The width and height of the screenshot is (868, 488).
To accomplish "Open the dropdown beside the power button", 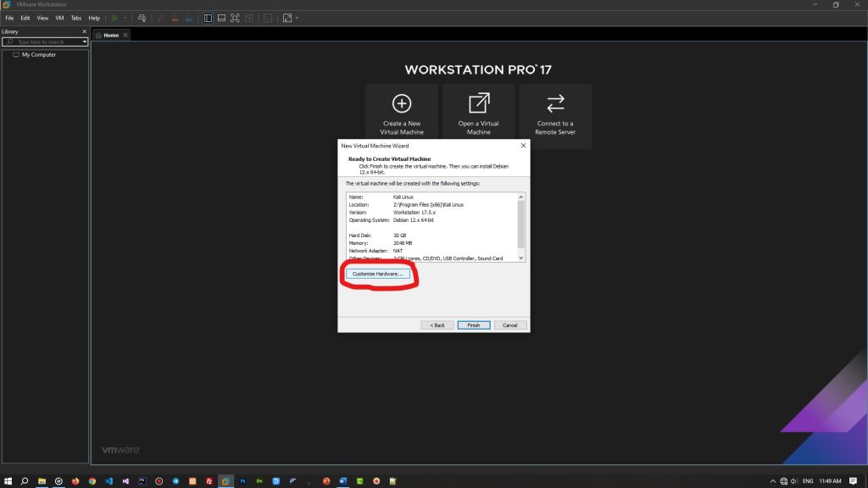I will (125, 18).
